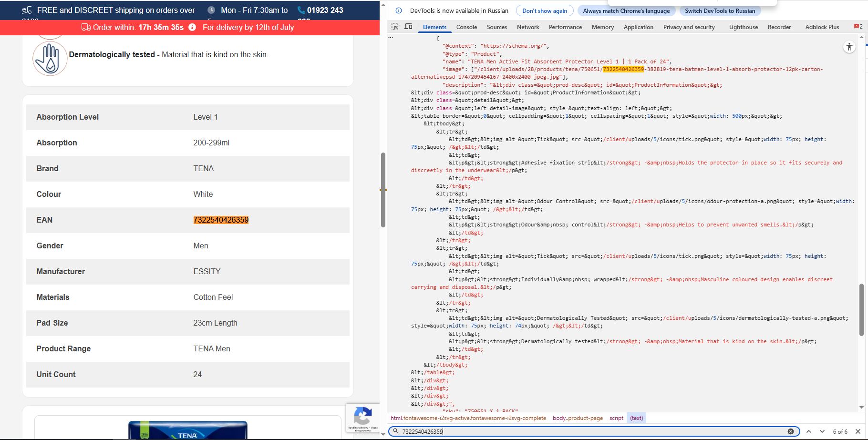Viewport: 868px width, 440px height.
Task: Click the highlighted EAN value 7322540426359
Action: pos(221,220)
